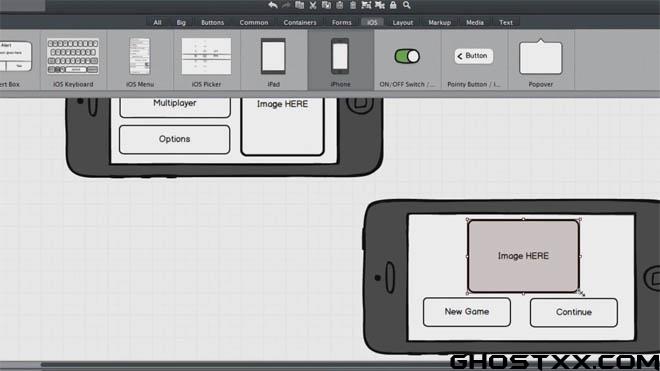Screen dimensions: 660x371
Task: Click the Lock icon in toolbar
Action: [x=393, y=5]
